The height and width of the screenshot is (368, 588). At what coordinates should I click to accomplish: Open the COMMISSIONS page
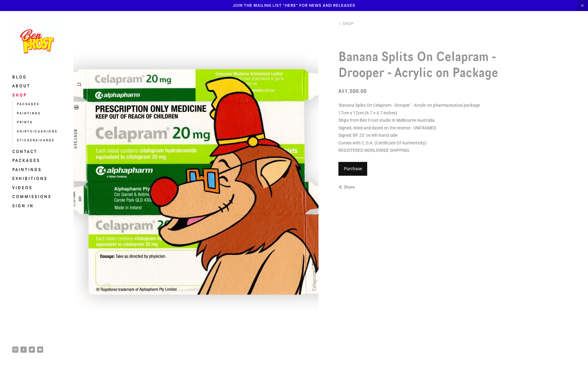32,197
